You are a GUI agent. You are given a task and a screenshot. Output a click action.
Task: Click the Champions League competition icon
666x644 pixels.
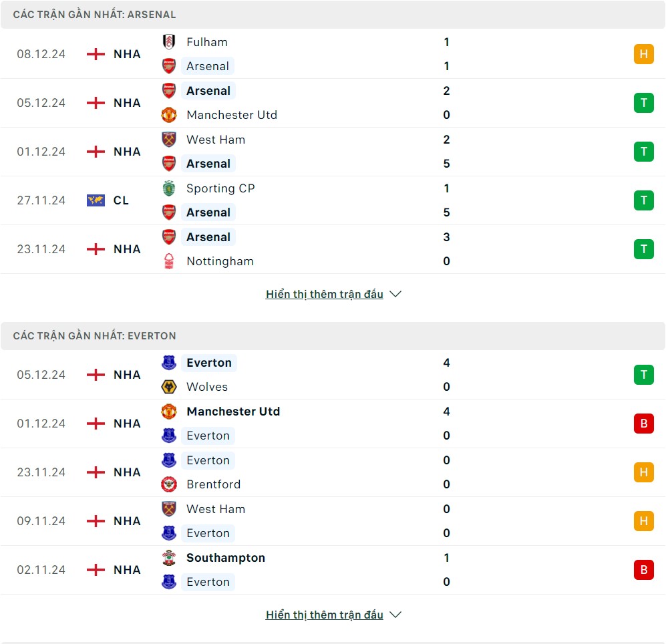point(96,200)
